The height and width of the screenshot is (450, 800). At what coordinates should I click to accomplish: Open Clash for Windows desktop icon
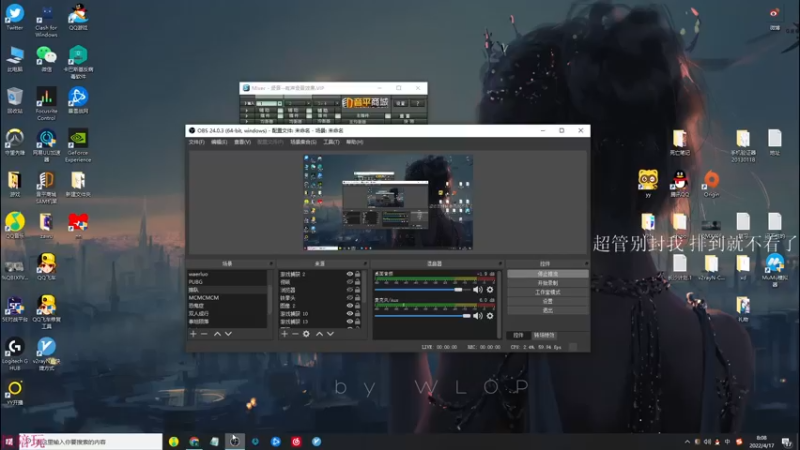[46, 21]
